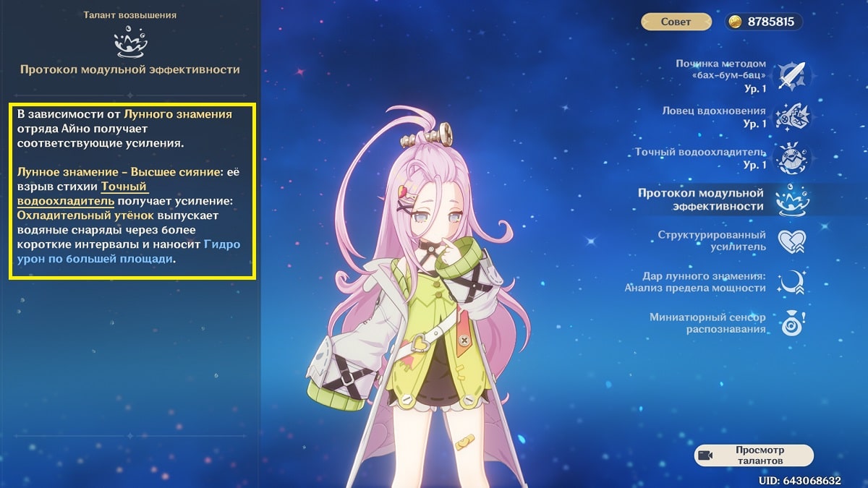Click the «Охладительный утёнок» highlighted term

(x=85, y=215)
